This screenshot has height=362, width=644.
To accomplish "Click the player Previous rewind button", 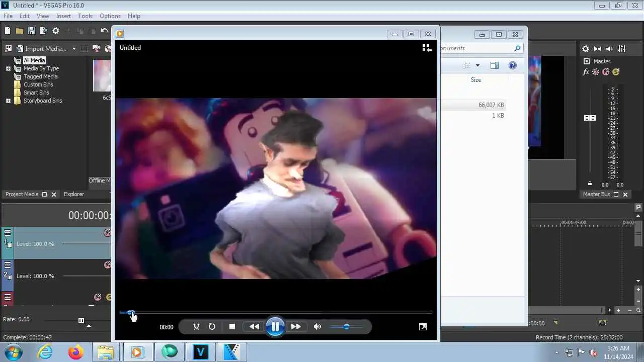I will pyautogui.click(x=255, y=327).
